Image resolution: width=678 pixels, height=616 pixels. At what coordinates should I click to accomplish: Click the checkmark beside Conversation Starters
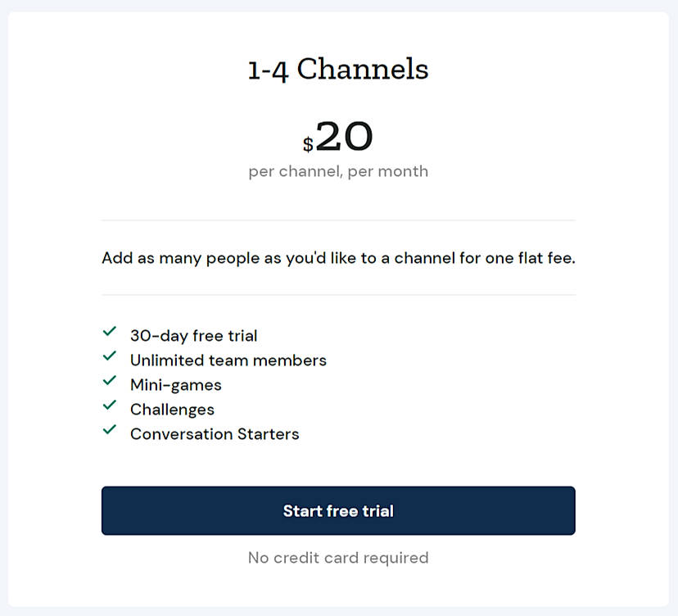pyautogui.click(x=110, y=429)
